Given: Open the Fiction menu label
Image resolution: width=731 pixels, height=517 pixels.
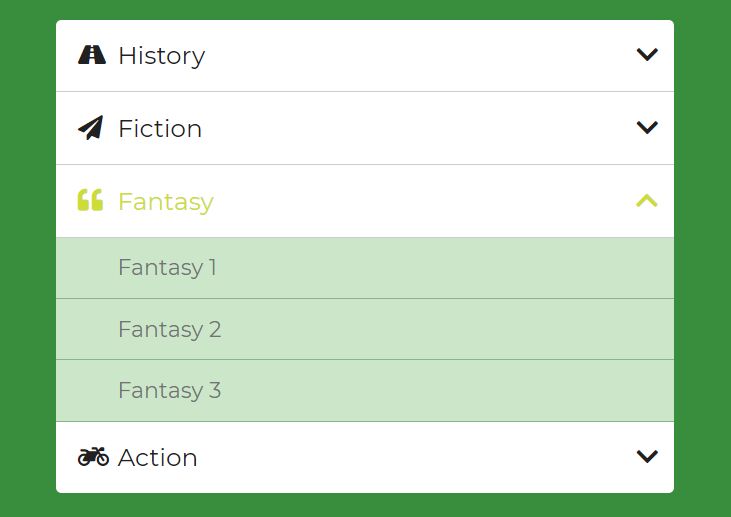Looking at the screenshot, I should tap(160, 129).
